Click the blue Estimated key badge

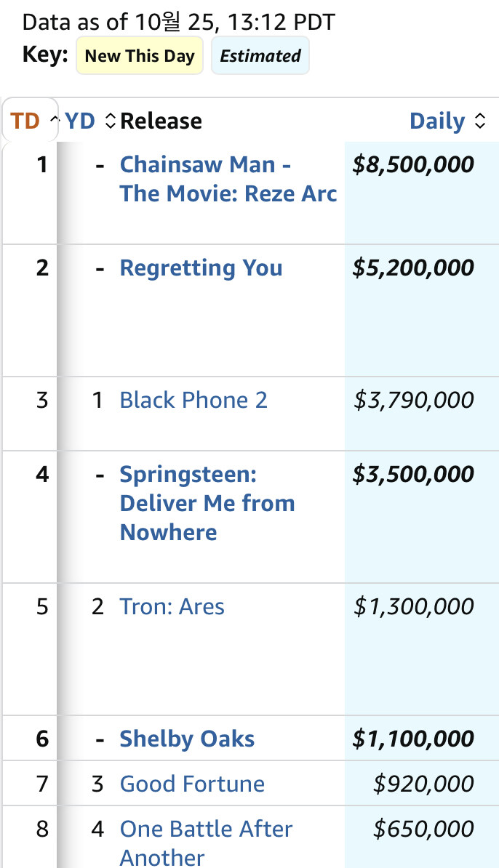(x=260, y=56)
